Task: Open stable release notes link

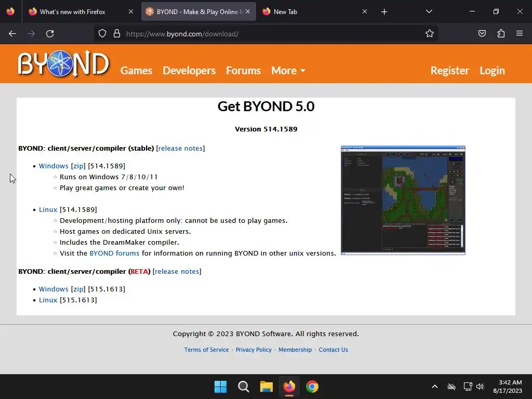Action: pos(180,148)
